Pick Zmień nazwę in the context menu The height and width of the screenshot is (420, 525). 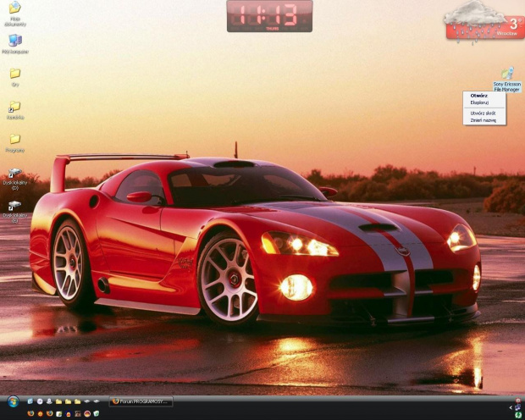(483, 120)
